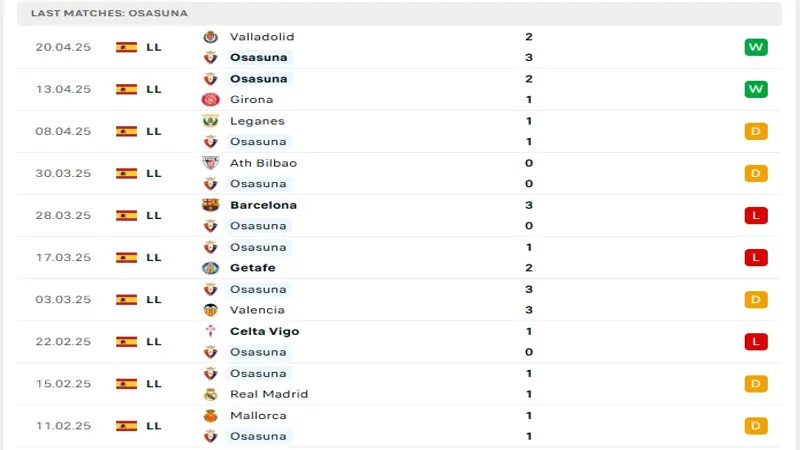This screenshot has width=800, height=450.
Task: Click the Girona club crest icon
Action: coord(210,100)
